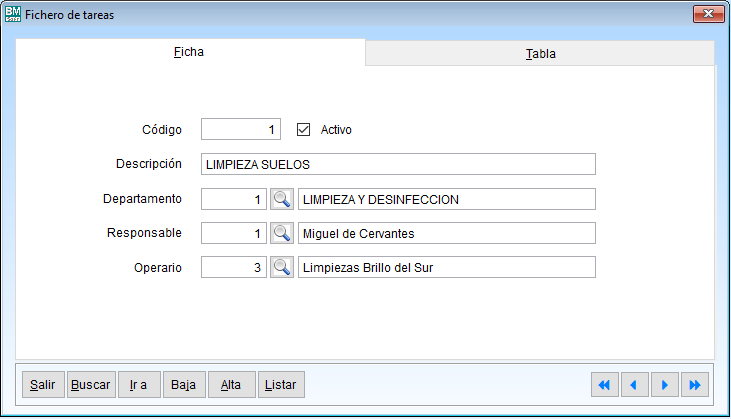Click the Ir a button
Screen dimensions: 731x419
(x=139, y=384)
